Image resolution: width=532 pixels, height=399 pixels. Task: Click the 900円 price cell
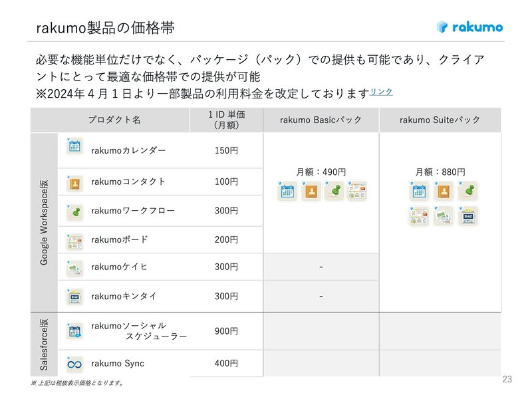click(x=226, y=331)
